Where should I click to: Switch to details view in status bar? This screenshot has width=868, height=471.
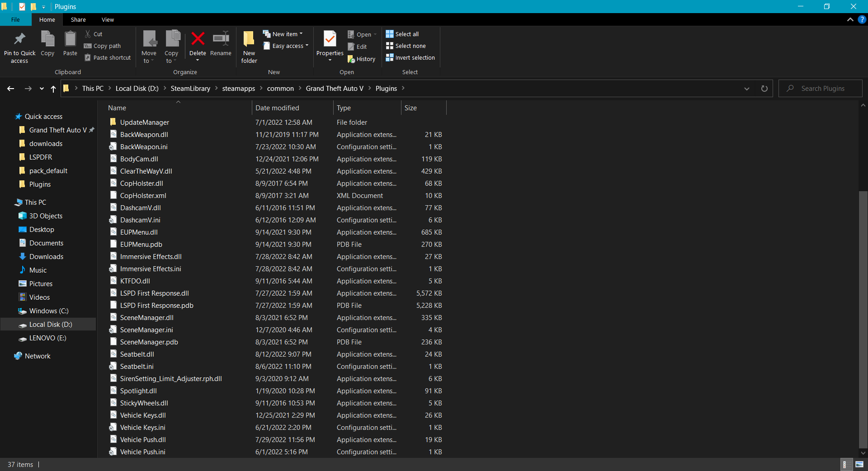tap(844, 464)
